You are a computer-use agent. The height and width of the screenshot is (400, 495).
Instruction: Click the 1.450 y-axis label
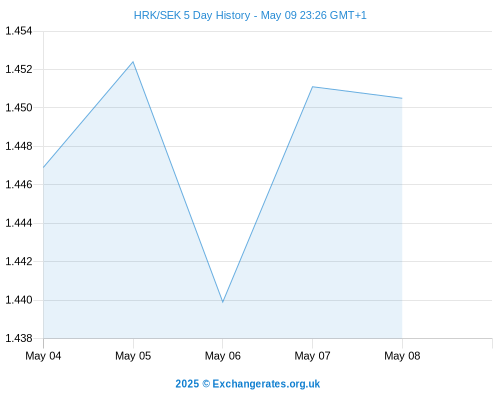19,108
